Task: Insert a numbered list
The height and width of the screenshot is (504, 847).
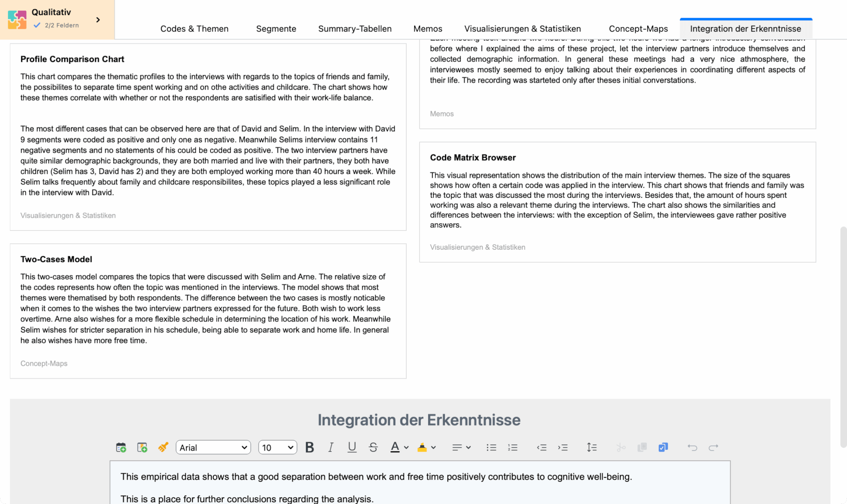Action: 512,447
